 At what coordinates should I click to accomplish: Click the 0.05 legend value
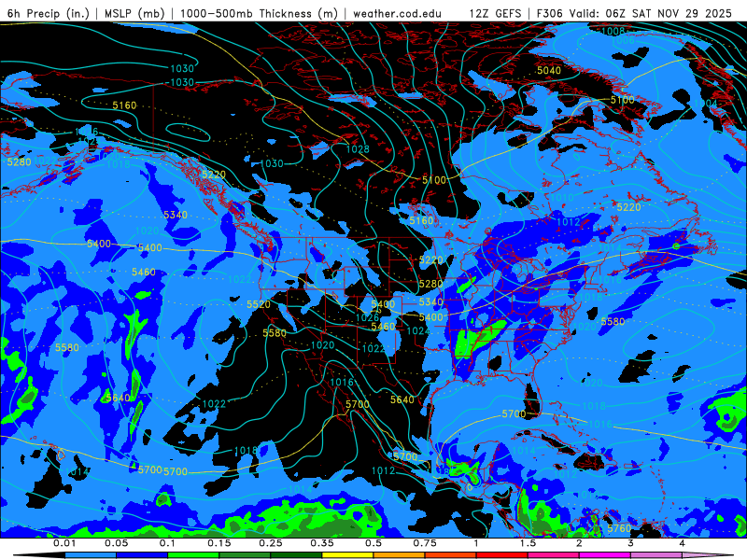click(116, 543)
